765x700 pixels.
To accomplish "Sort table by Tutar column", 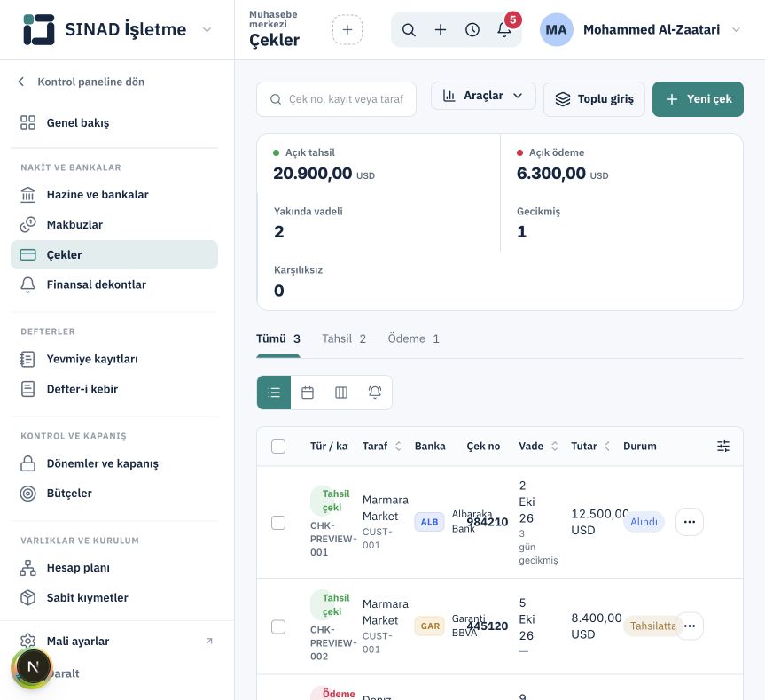I will [x=590, y=446].
